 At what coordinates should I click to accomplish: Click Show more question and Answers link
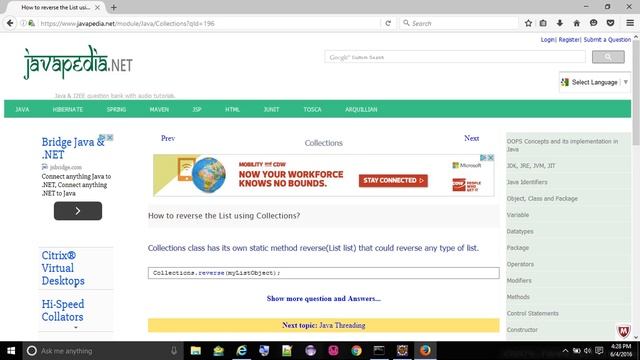click(x=324, y=298)
